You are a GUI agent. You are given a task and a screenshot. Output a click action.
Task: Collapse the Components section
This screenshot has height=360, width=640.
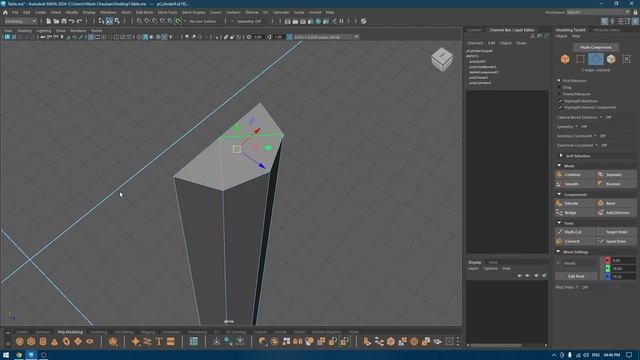tap(559, 194)
